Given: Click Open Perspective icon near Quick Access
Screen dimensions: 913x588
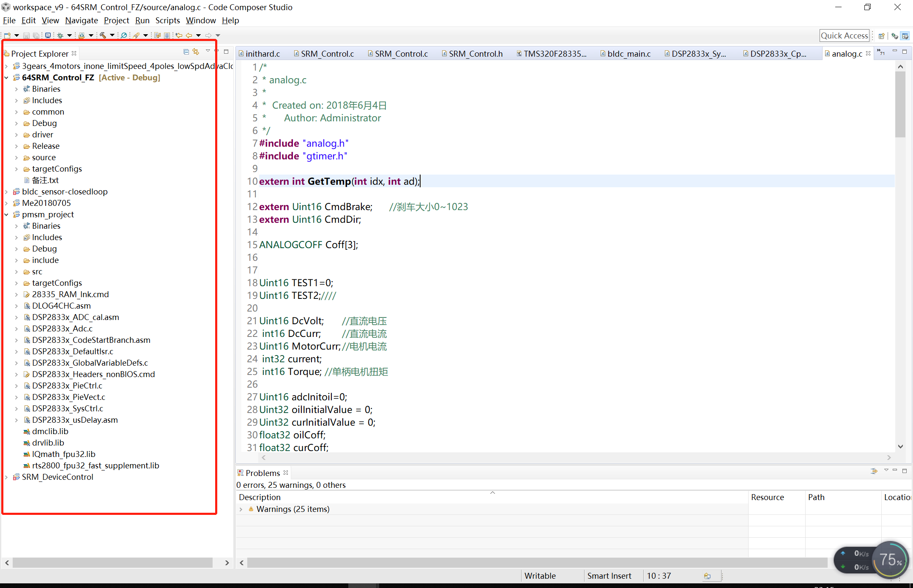Looking at the screenshot, I should [x=882, y=36].
